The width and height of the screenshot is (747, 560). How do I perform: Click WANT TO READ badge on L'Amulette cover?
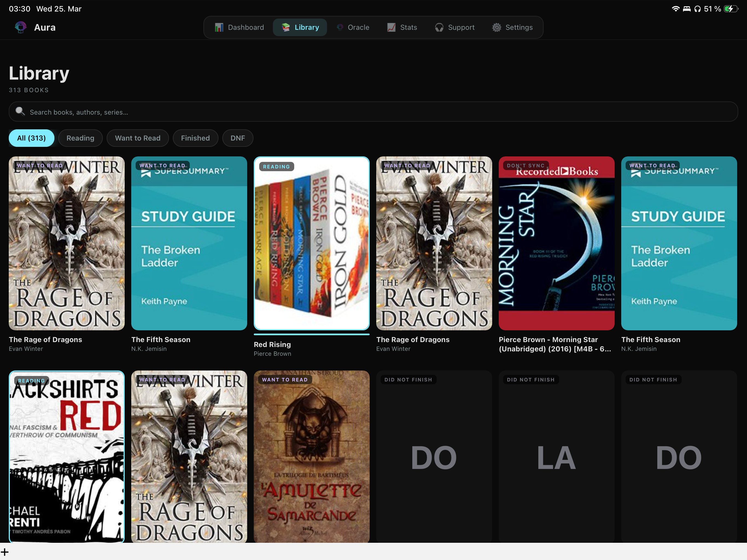click(285, 380)
